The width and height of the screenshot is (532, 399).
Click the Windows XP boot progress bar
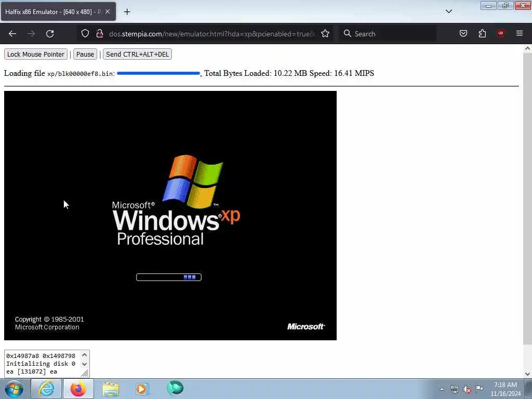(169, 277)
